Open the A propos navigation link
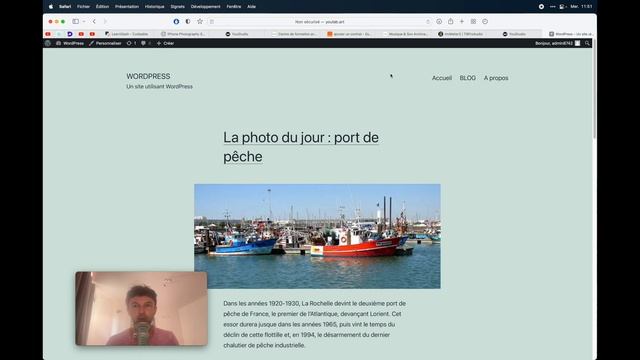This screenshot has width=640, height=360. point(496,78)
